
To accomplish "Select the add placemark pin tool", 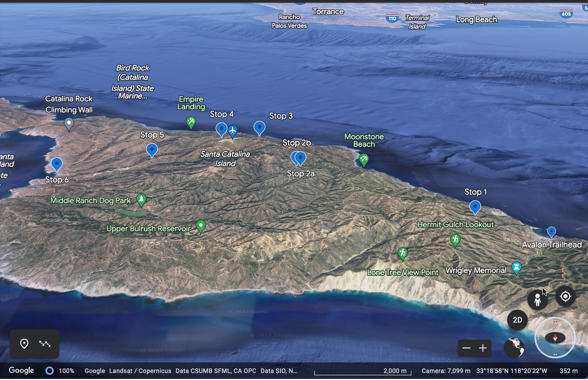I will (25, 344).
